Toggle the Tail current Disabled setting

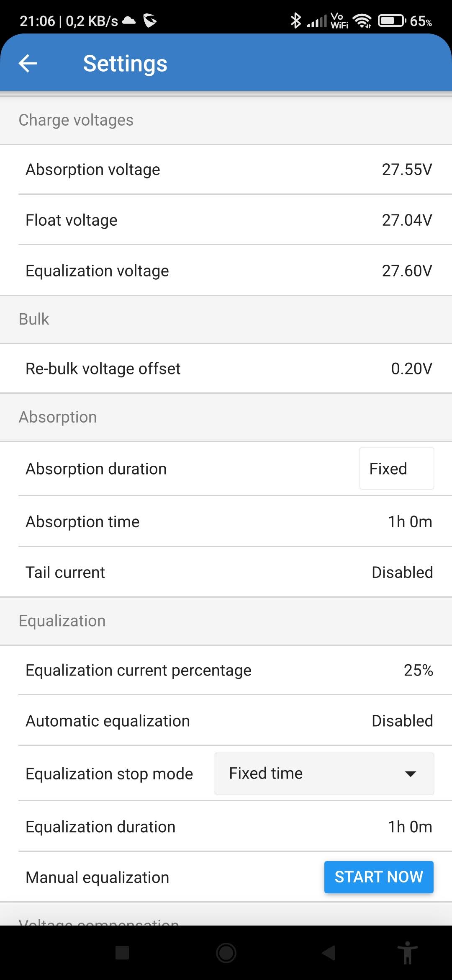tap(402, 573)
